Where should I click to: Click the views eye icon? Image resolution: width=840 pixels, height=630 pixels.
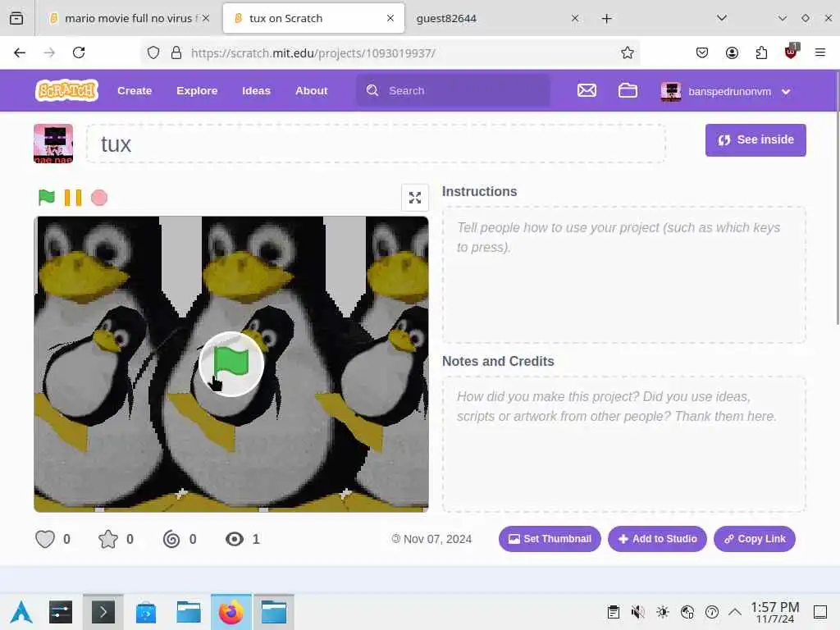click(234, 539)
